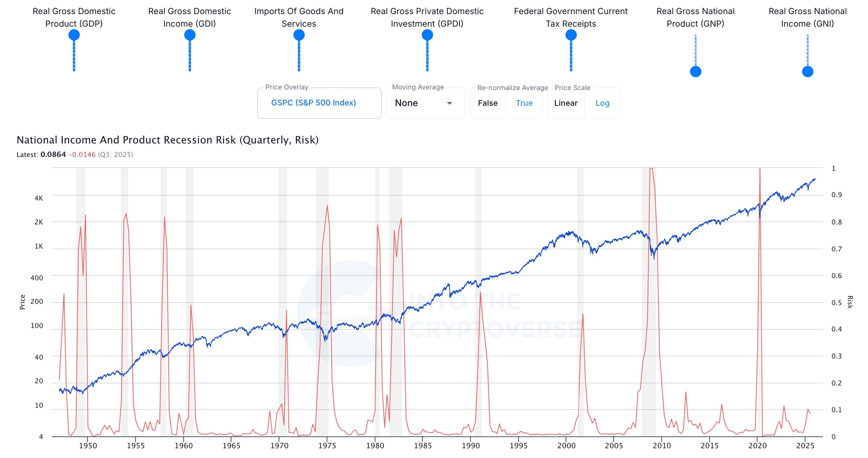Click the 2009 recession risk peak
Viewport: 868px width, 458px height.
point(651,169)
